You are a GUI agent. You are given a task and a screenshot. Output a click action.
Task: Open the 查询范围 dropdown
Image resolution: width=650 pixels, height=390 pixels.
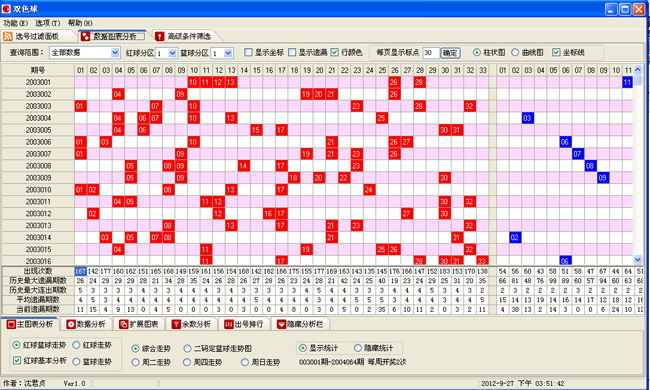(x=115, y=53)
